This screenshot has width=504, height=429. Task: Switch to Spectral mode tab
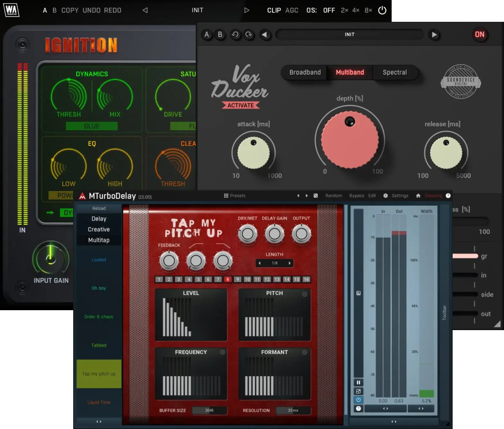point(395,72)
